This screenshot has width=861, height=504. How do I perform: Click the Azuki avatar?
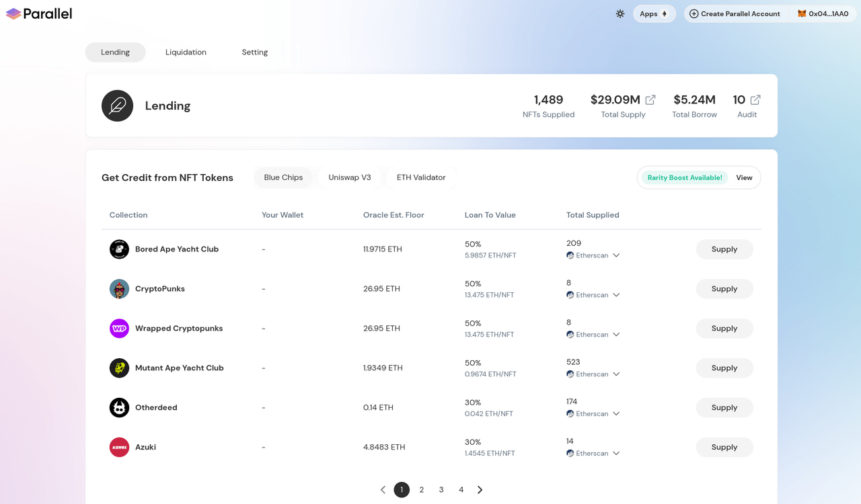(x=119, y=448)
